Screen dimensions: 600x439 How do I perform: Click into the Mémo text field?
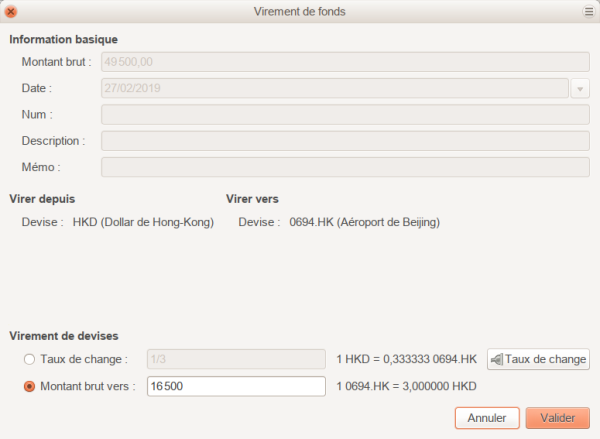click(x=343, y=167)
